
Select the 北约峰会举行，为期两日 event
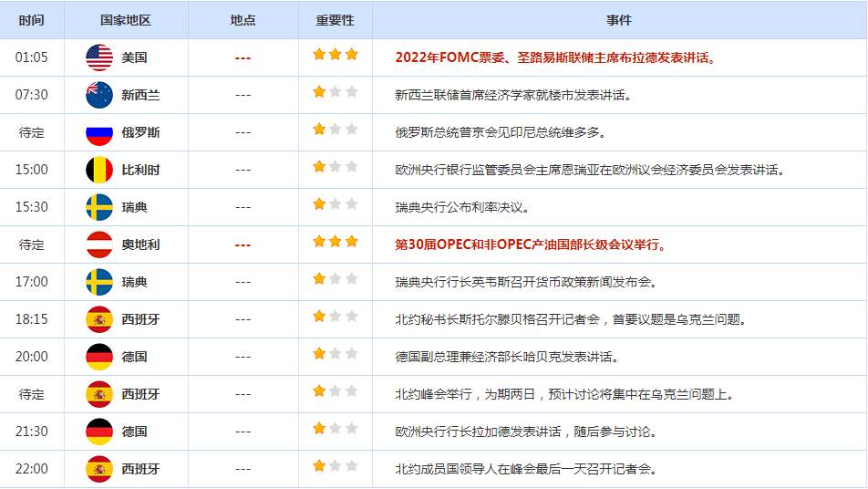click(565, 394)
